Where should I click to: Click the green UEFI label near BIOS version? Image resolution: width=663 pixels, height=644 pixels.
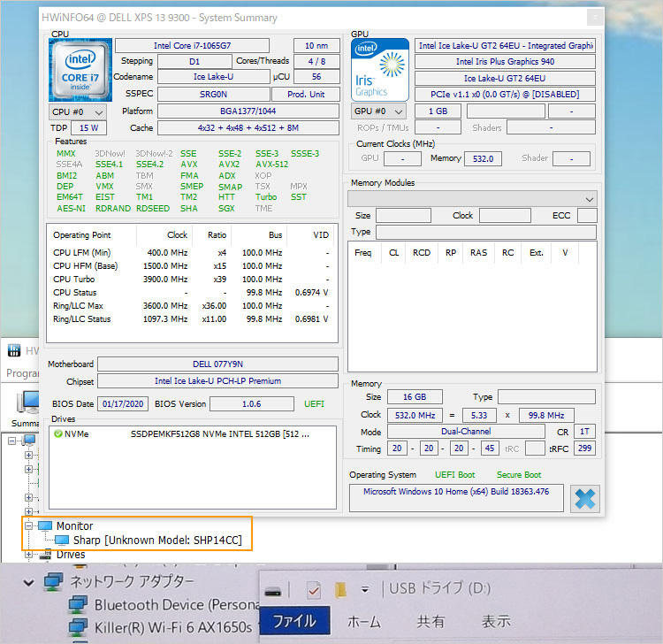tap(314, 403)
